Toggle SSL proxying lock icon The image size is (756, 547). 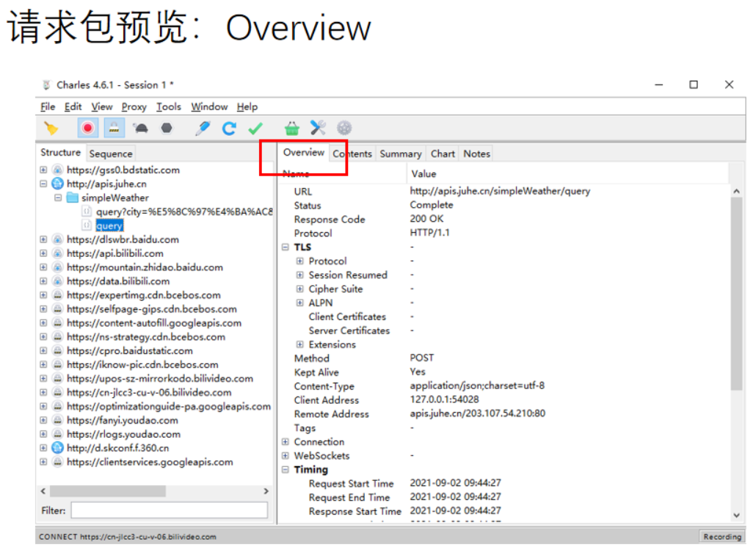[114, 128]
